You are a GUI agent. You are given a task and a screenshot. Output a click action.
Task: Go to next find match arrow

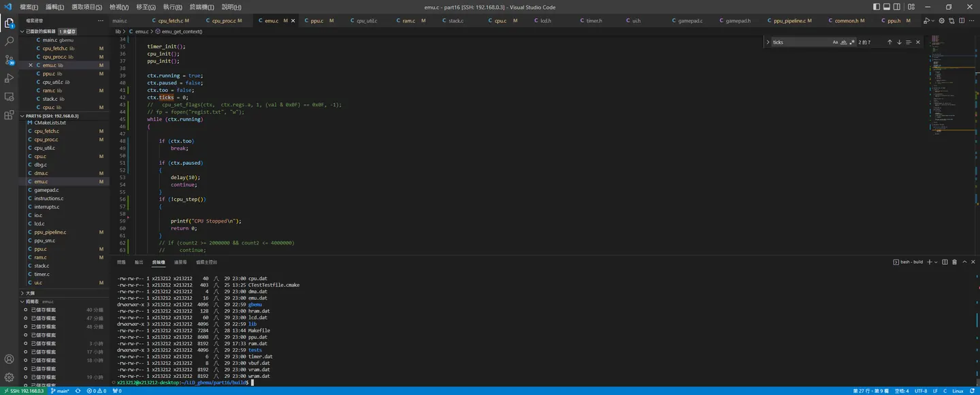(x=899, y=42)
